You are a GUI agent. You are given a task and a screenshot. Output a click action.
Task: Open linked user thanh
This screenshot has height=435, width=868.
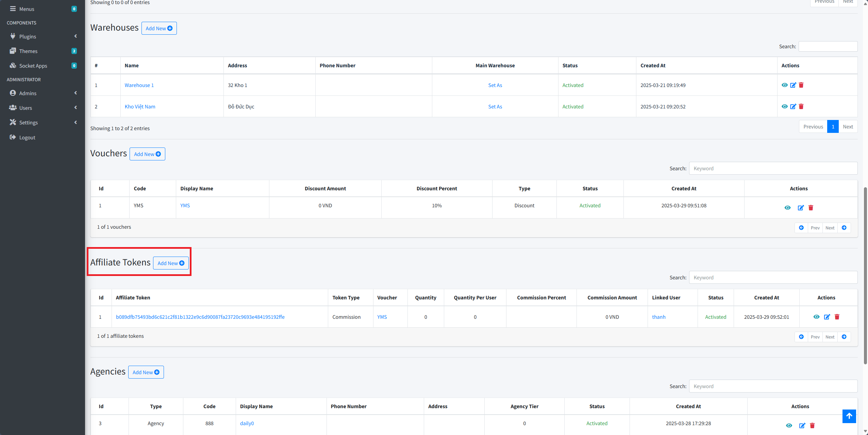[x=658, y=317]
